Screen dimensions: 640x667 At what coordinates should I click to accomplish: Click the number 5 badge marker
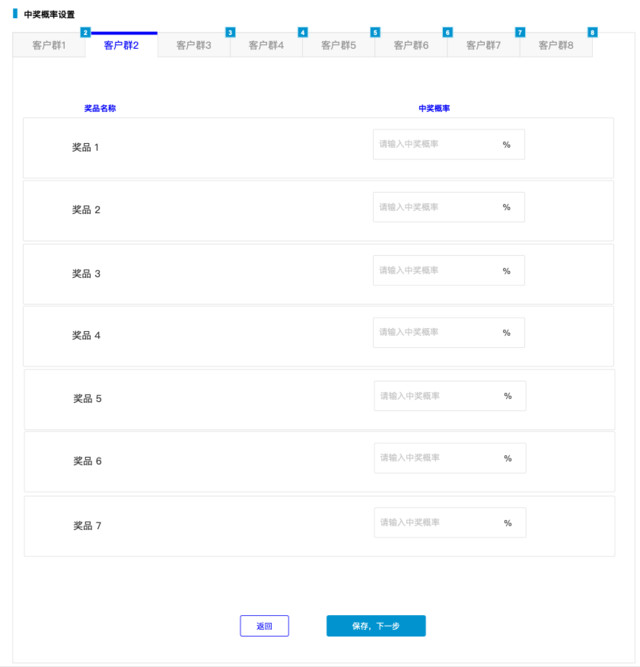coord(375,32)
